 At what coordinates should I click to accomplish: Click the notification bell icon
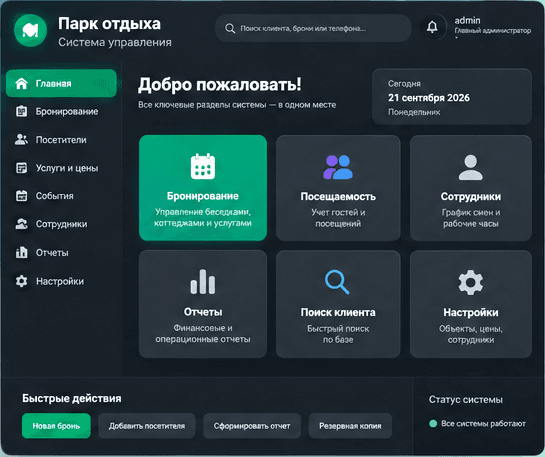tap(432, 27)
